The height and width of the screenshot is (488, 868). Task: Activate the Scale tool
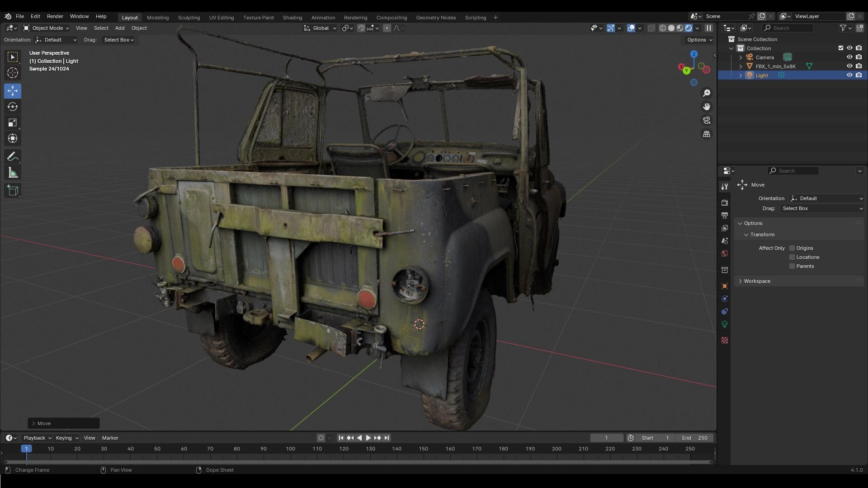(13, 122)
